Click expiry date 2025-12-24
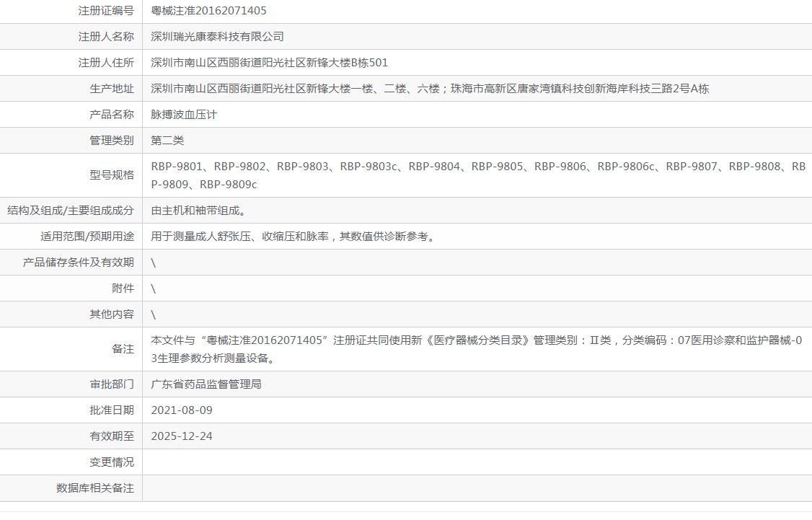 tap(182, 436)
